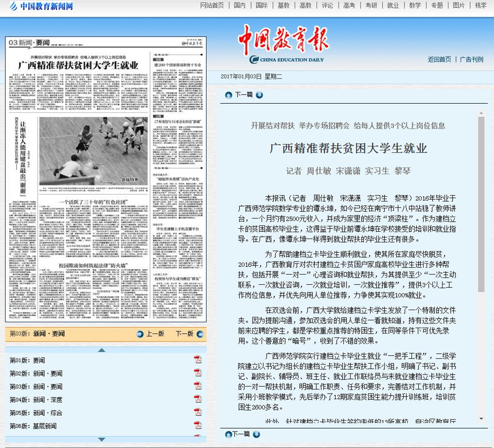Open the PDF icon for 第03版 新闻·要闻
The image size is (494, 448).
(198, 386)
